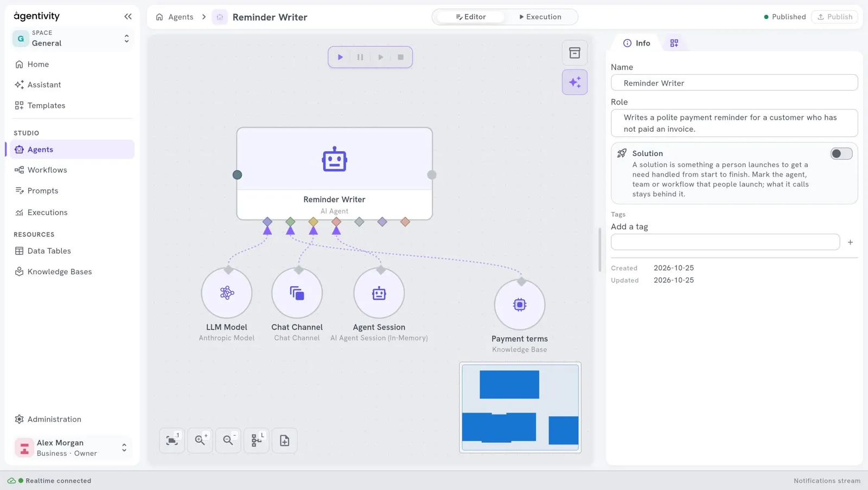Open the archive box icon on canvas
Viewport: 868px width, 490px height.
click(x=575, y=53)
